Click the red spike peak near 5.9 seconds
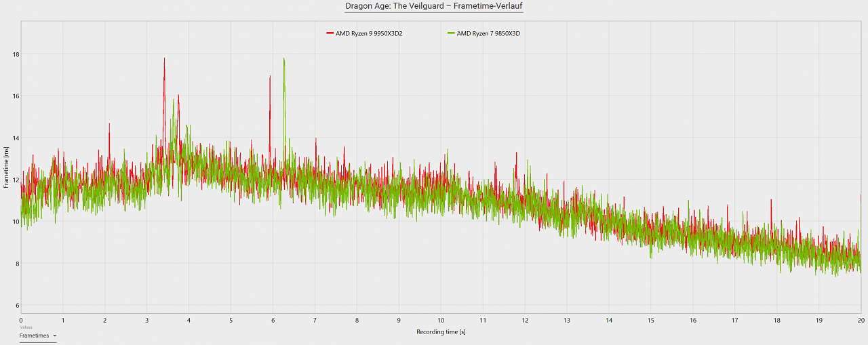This screenshot has width=868, height=345. coord(270,77)
